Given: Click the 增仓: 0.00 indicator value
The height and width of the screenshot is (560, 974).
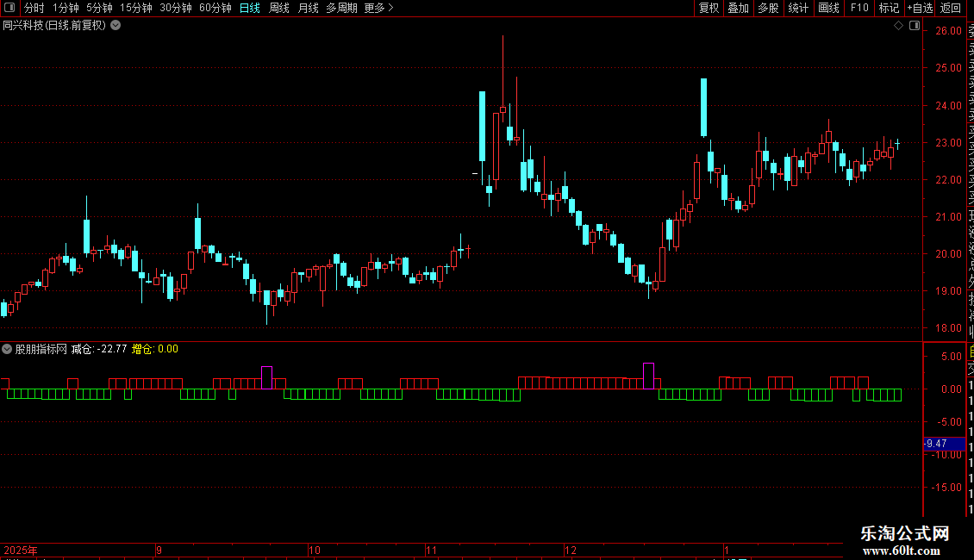Looking at the screenshot, I should pos(155,349).
